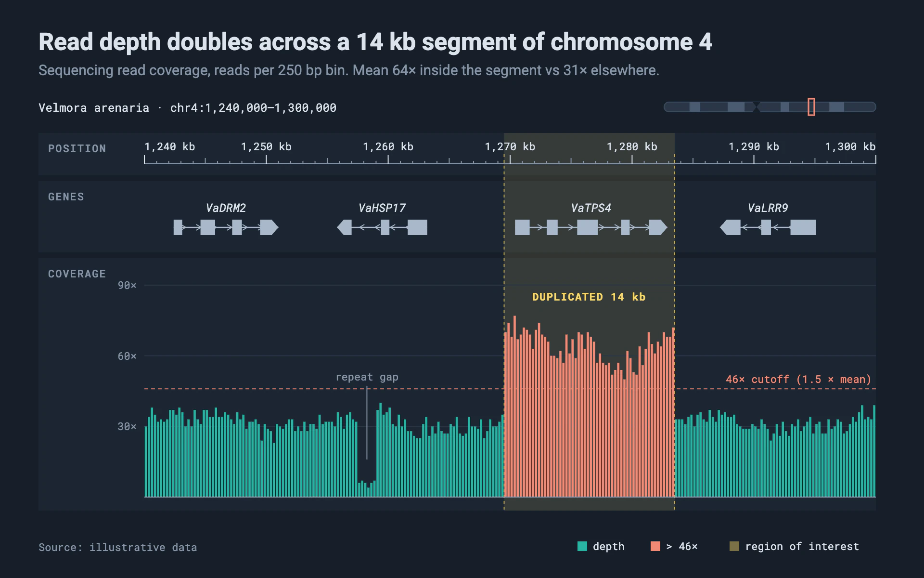Click the 1,250 kb ruler label
This screenshot has width=924, height=578.
tap(266, 146)
